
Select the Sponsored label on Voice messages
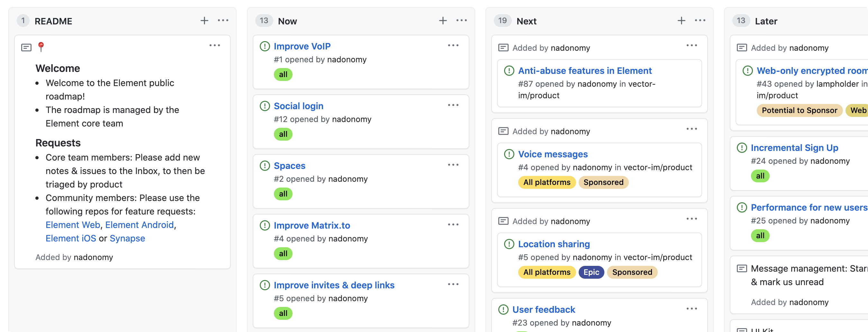[603, 182]
